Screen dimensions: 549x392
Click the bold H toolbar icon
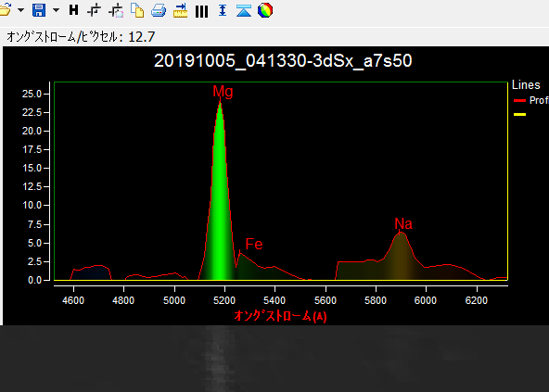coord(73,10)
